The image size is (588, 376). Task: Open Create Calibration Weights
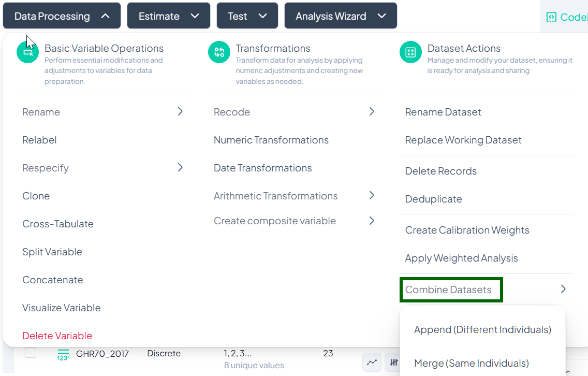(467, 230)
